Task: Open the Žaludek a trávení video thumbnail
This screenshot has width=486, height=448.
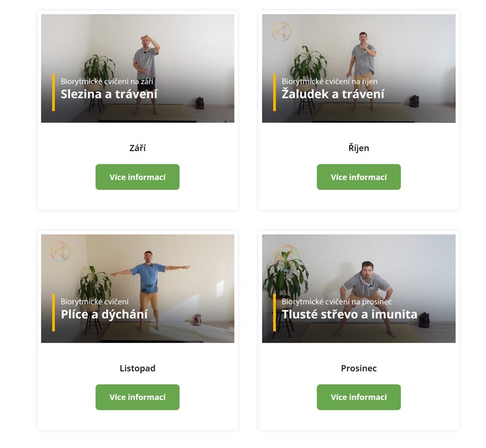Action: point(358,69)
